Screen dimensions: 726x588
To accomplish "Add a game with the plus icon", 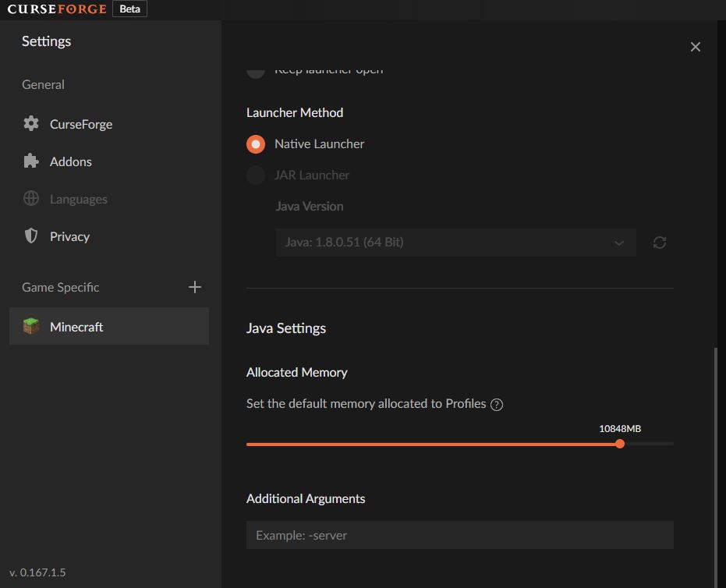I will click(x=195, y=287).
